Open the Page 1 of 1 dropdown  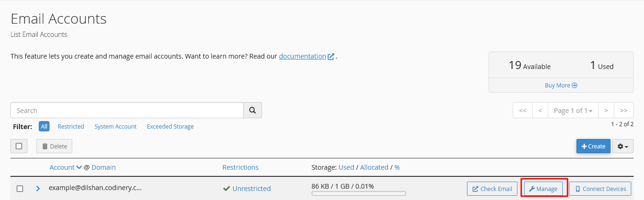coord(573,110)
